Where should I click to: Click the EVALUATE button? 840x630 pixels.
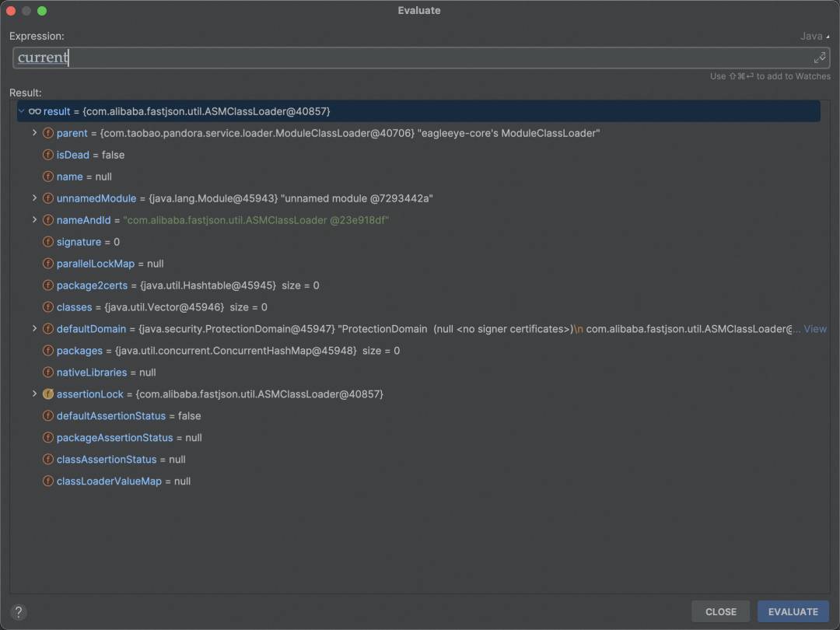tap(793, 612)
